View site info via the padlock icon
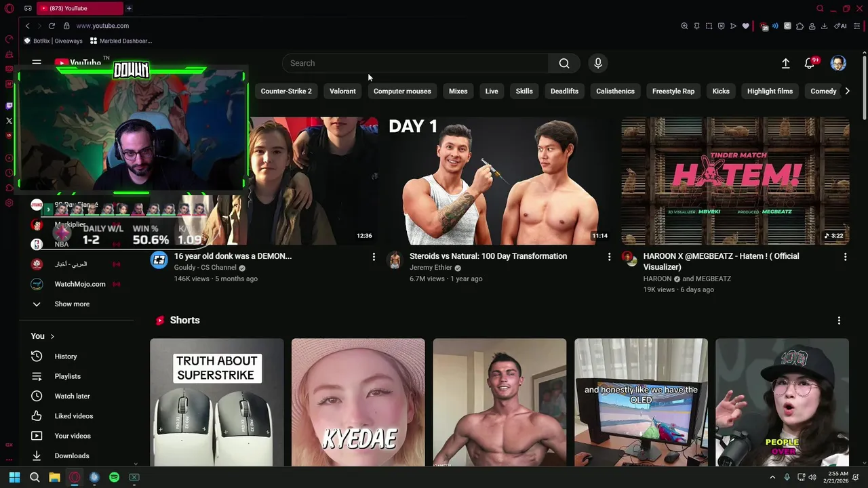The height and width of the screenshot is (488, 868). [x=66, y=26]
